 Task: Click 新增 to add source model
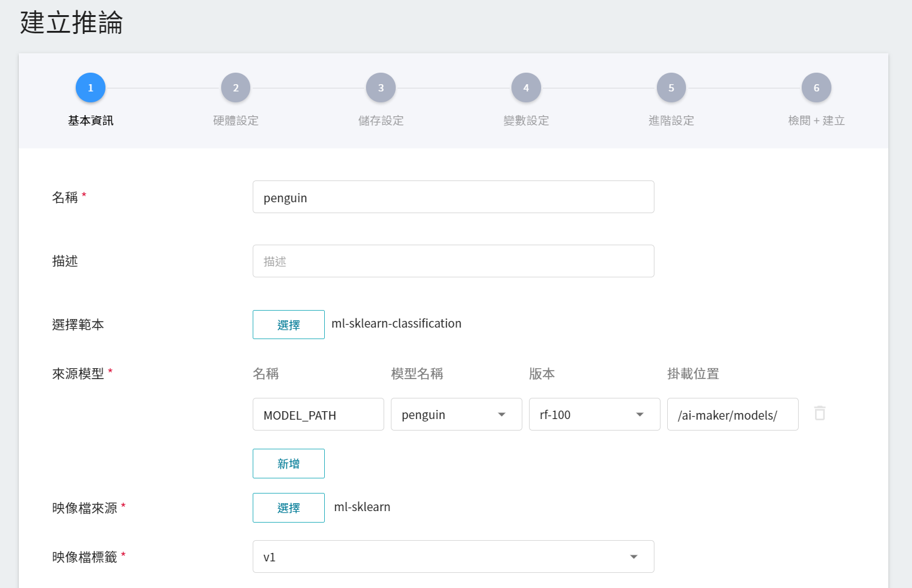pyautogui.click(x=288, y=464)
